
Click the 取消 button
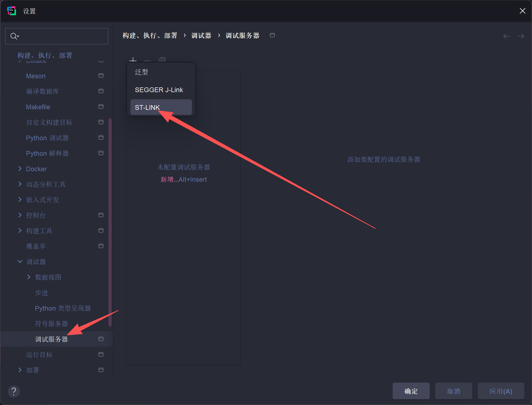(x=454, y=391)
